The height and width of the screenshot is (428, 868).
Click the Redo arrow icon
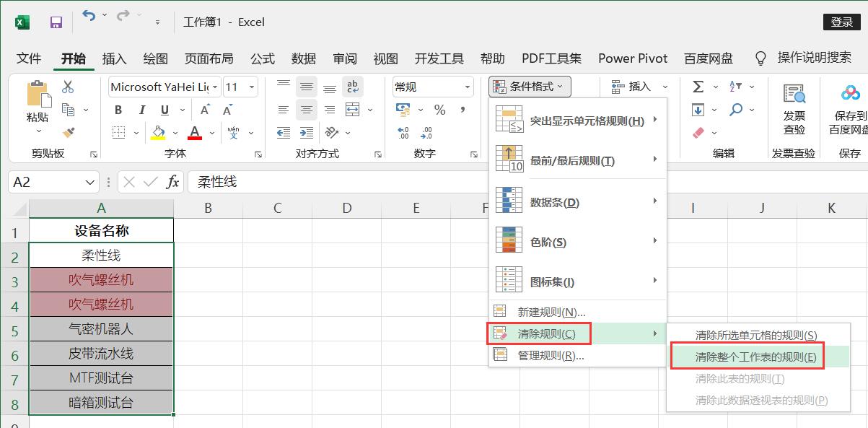[123, 16]
